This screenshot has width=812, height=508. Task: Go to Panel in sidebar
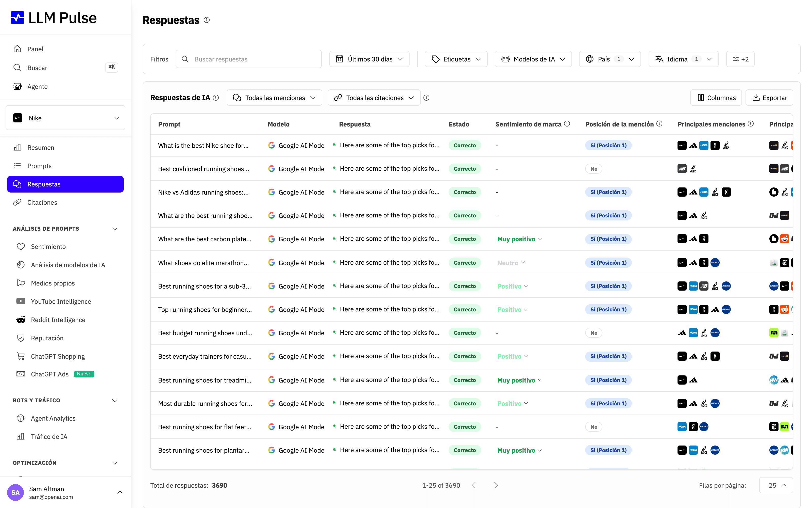pyautogui.click(x=65, y=49)
